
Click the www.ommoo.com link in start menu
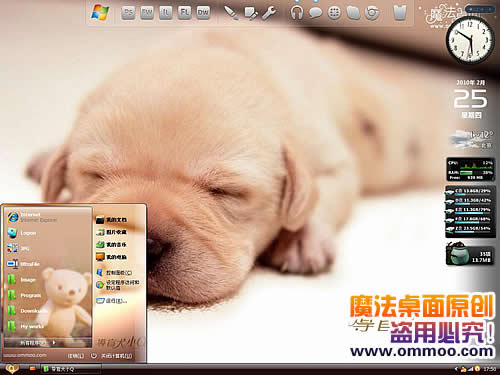coord(25,355)
